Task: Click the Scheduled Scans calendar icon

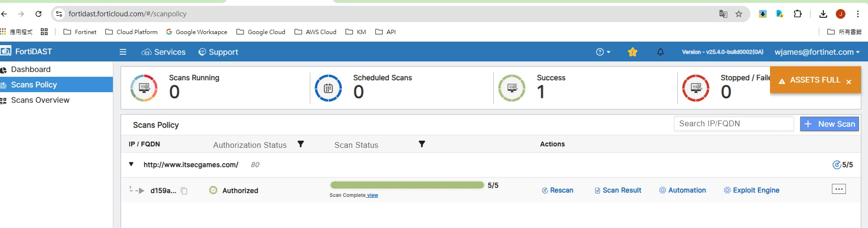Action: (328, 88)
